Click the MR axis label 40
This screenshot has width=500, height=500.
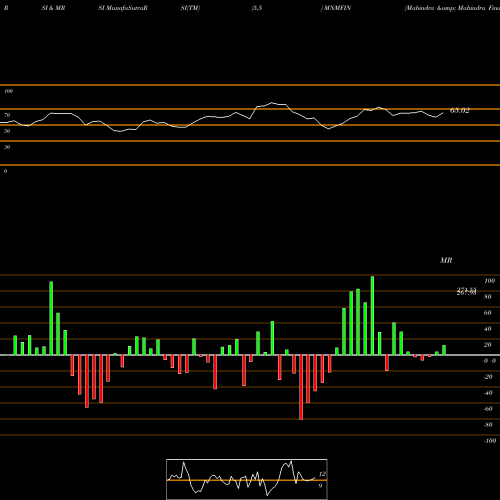coord(488,329)
